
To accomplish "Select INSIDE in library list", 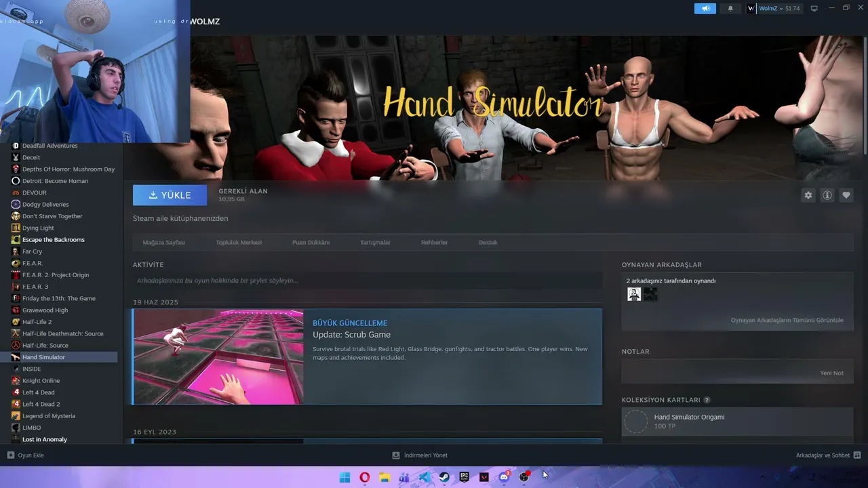I will point(32,369).
